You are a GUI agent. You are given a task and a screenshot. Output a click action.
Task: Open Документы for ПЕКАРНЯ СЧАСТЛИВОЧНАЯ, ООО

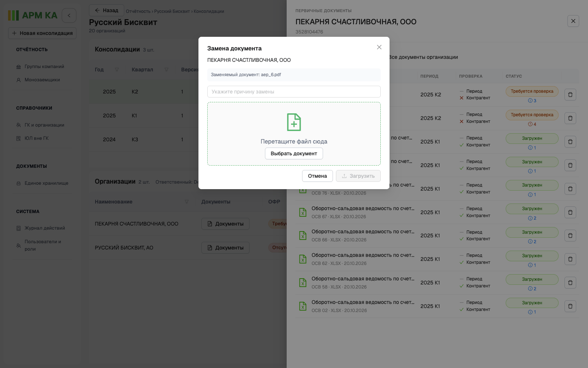tap(225, 224)
